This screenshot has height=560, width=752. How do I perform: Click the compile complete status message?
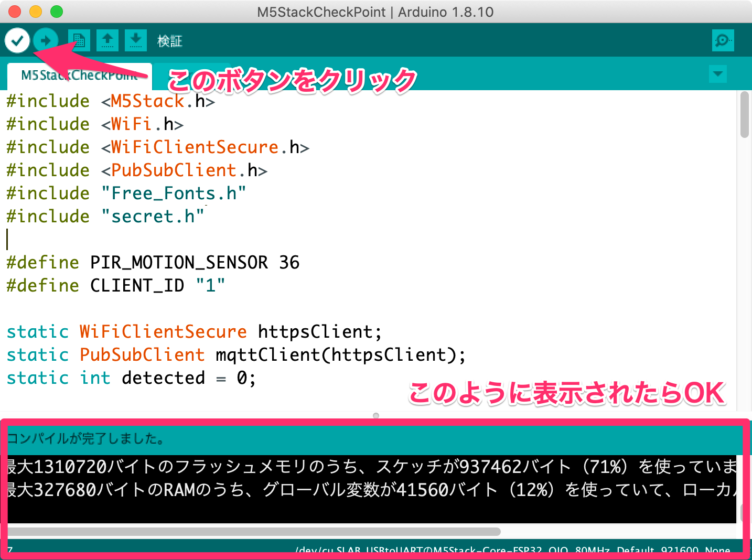coord(86,438)
